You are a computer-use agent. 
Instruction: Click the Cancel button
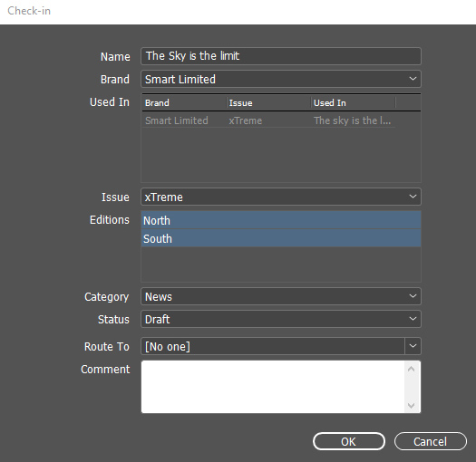coord(430,441)
